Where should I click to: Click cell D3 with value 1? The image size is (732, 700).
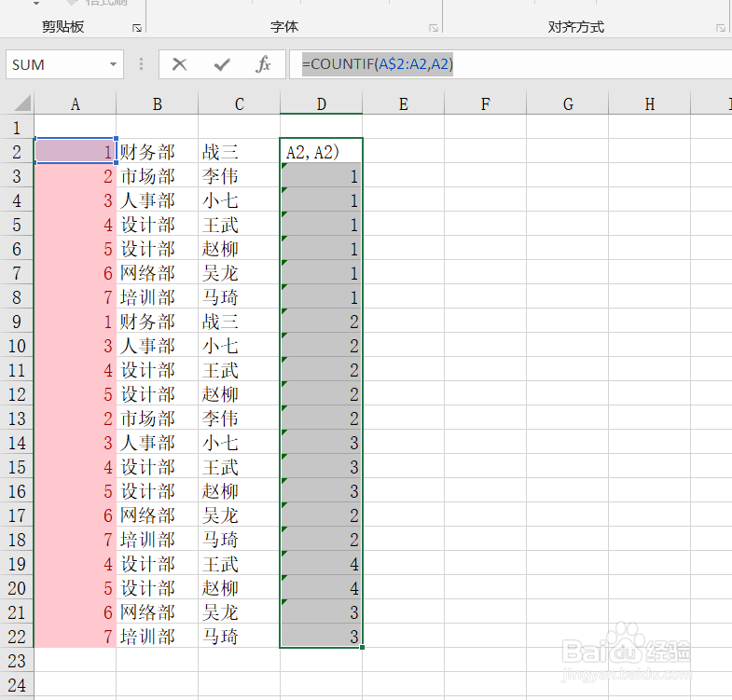(x=321, y=175)
